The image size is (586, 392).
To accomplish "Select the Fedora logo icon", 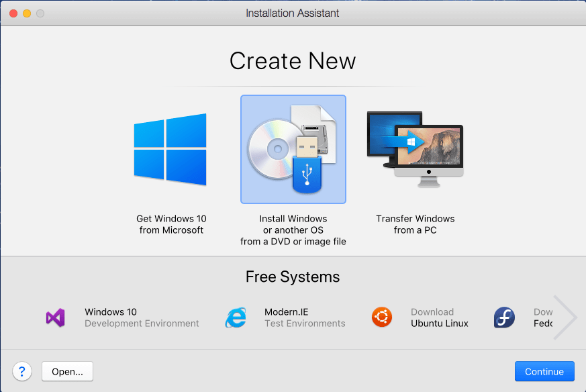I will click(x=504, y=317).
